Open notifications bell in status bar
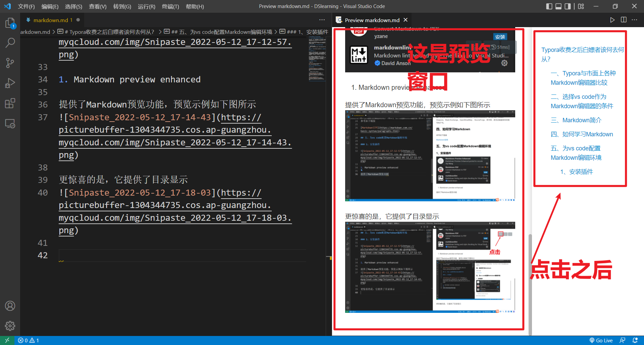The height and width of the screenshot is (345, 644). pyautogui.click(x=635, y=340)
